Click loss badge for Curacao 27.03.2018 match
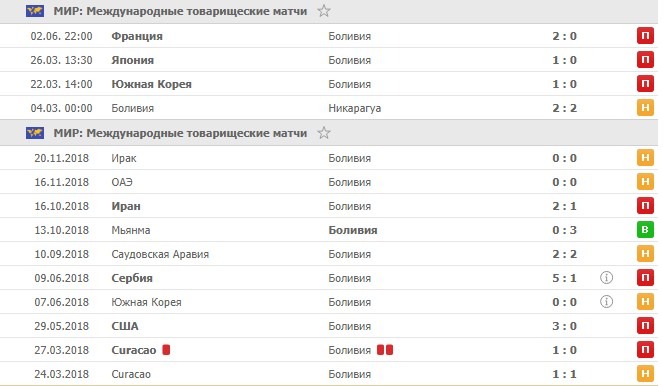 (x=645, y=350)
